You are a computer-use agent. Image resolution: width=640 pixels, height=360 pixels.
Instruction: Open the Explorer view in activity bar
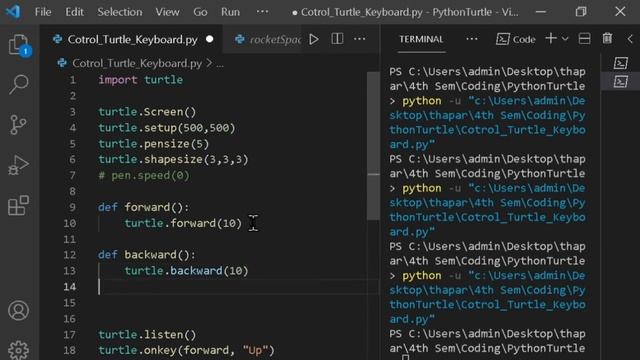tap(18, 44)
